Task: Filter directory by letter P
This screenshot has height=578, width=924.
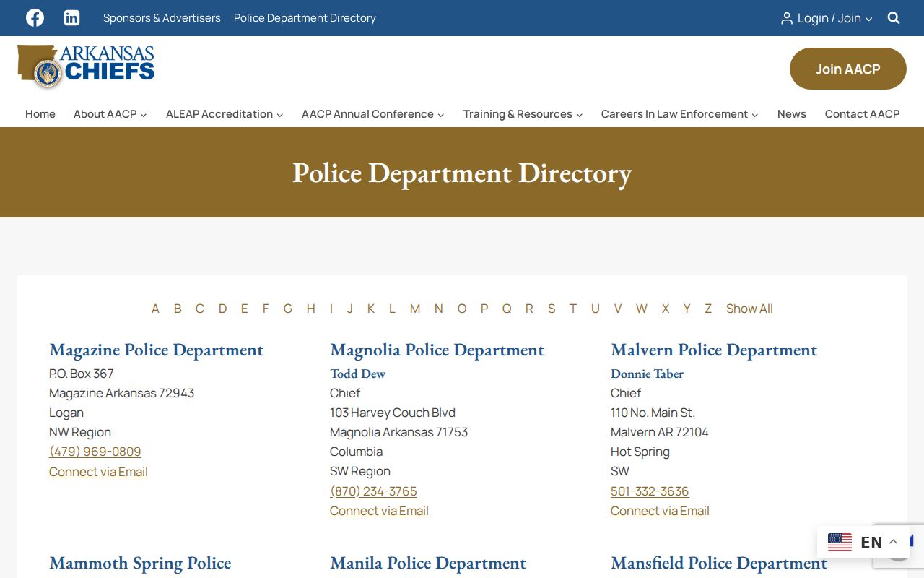Action: point(484,309)
